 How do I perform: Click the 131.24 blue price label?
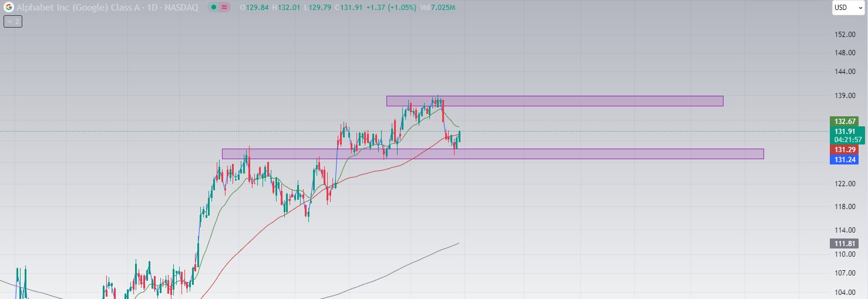click(x=844, y=160)
